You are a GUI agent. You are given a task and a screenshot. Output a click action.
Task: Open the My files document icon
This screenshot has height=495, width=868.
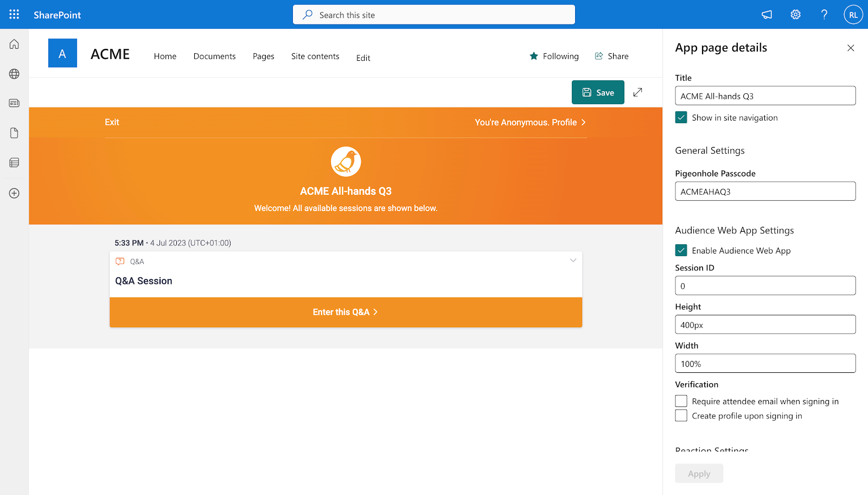(x=14, y=132)
